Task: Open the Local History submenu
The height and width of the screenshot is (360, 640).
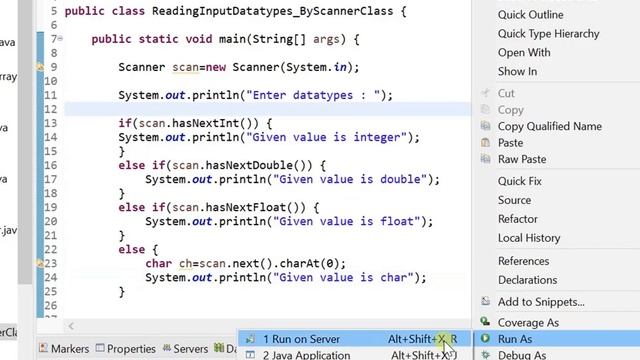Action: click(x=529, y=238)
